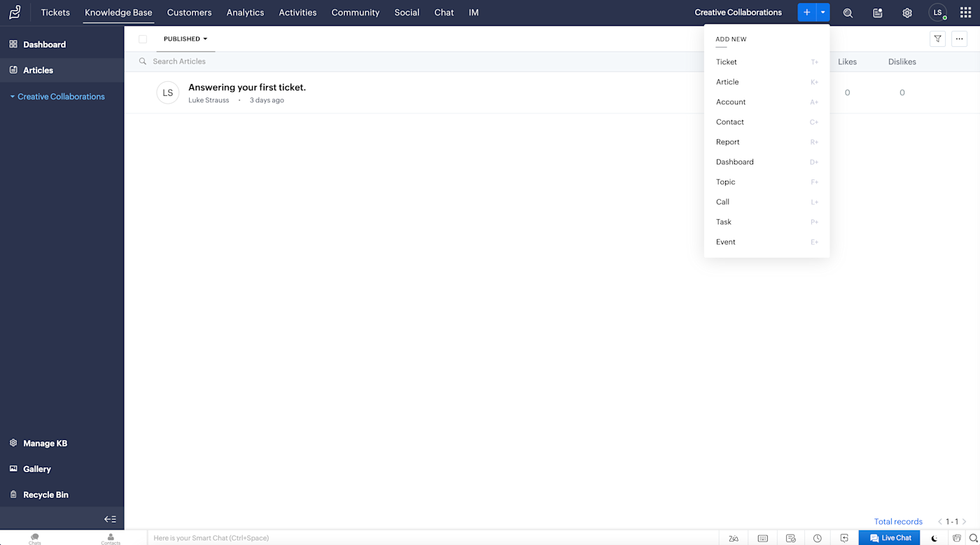The height and width of the screenshot is (545, 980).
Task: Select Article from Add New menu
Action: tap(766, 82)
